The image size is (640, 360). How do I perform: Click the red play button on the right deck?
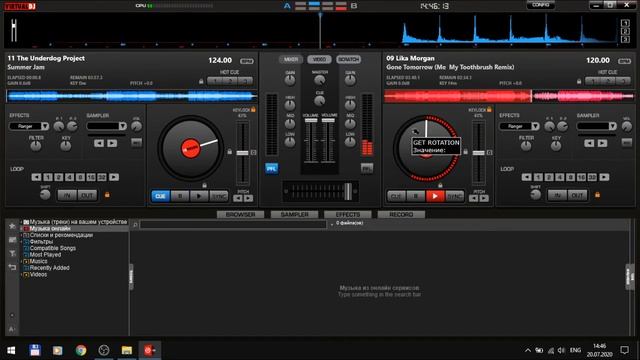click(x=435, y=196)
